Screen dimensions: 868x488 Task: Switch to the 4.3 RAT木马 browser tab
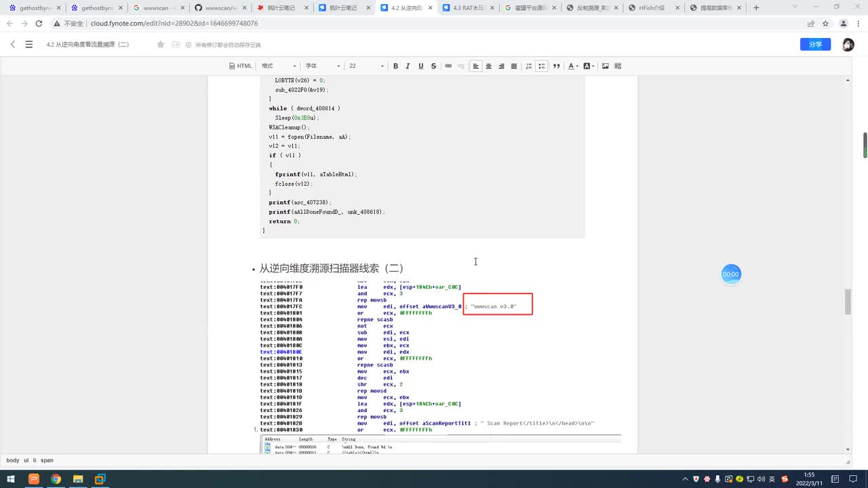(468, 8)
